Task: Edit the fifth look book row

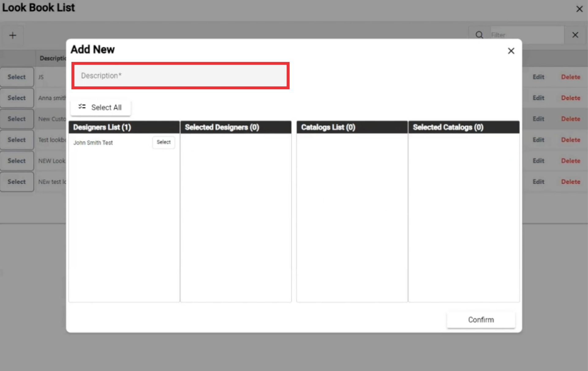Action: [538, 161]
